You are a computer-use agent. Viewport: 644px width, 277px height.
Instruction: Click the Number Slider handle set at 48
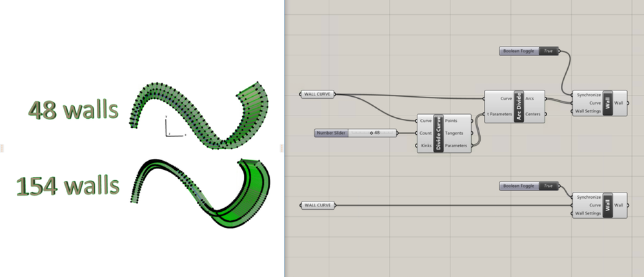pyautogui.click(x=371, y=133)
